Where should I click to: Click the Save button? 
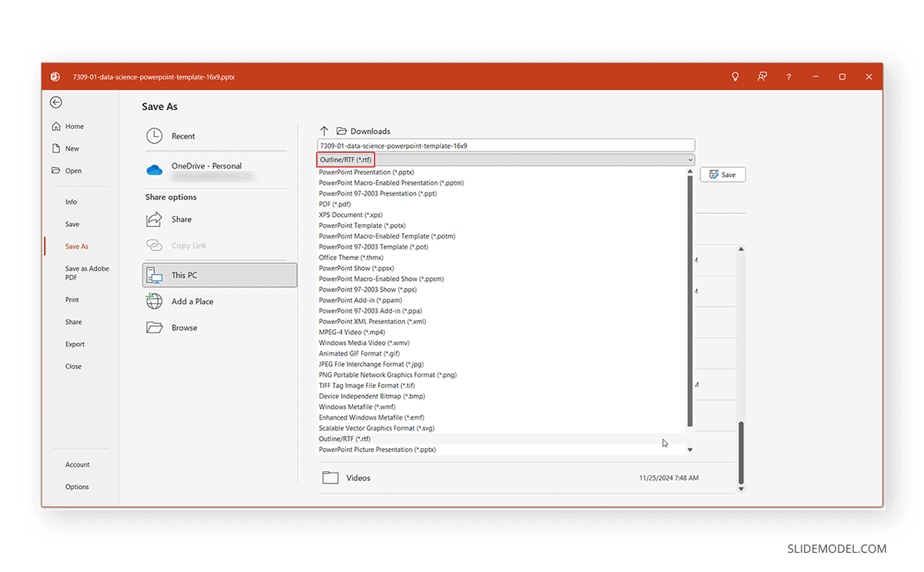[x=722, y=175]
